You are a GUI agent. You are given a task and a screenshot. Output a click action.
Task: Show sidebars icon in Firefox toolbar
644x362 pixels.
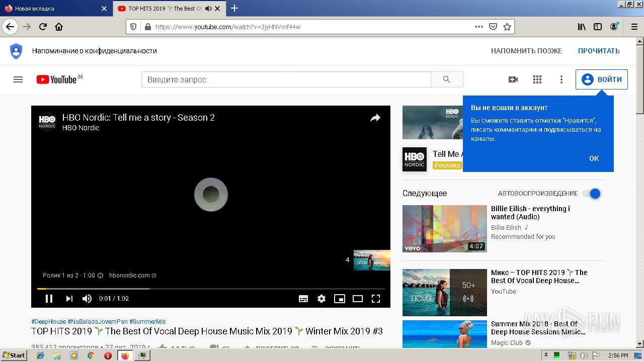coord(598,27)
